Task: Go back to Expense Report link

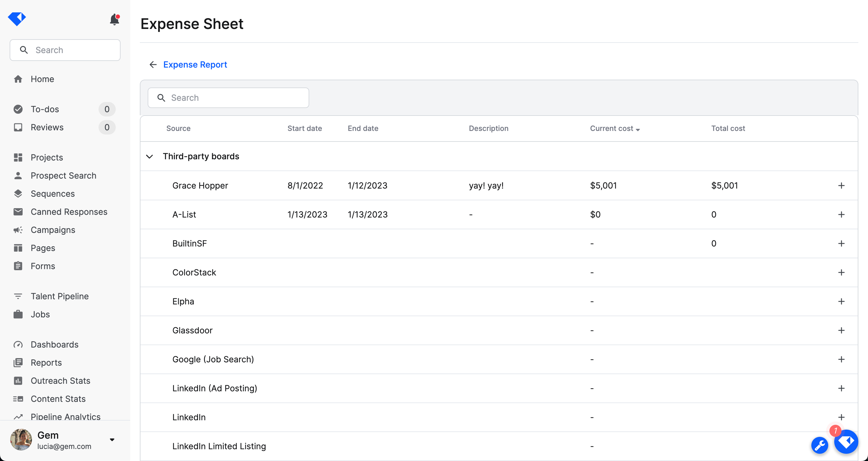Action: coord(195,64)
